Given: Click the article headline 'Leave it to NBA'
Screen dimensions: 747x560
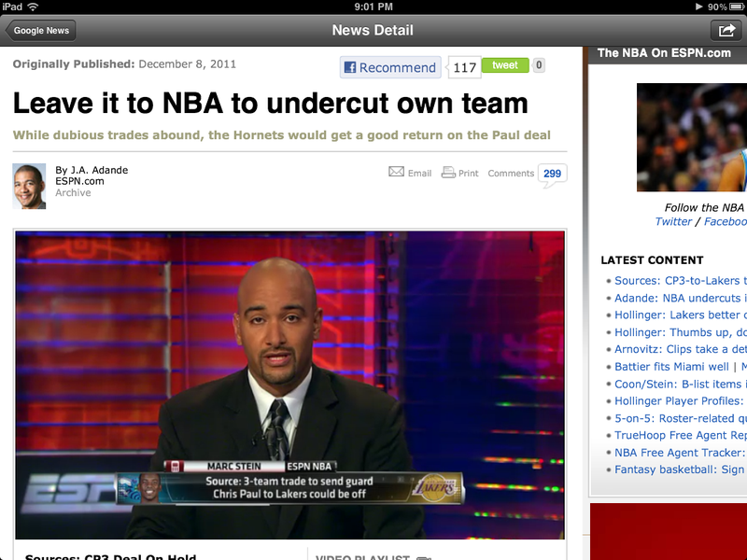Looking at the screenshot, I should (x=270, y=104).
